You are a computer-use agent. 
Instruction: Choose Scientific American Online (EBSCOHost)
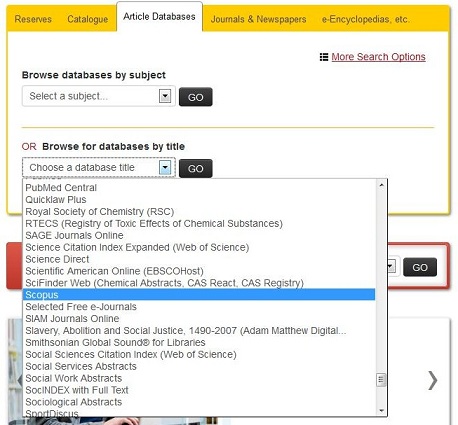pyautogui.click(x=199, y=271)
